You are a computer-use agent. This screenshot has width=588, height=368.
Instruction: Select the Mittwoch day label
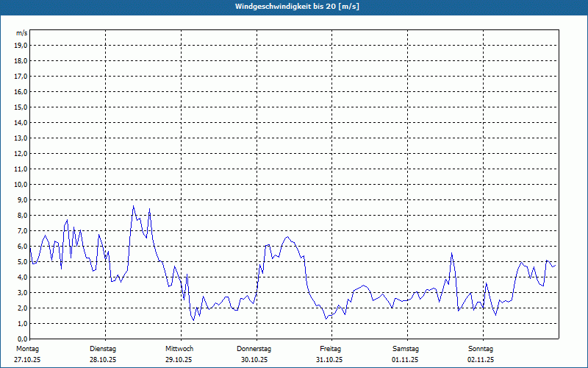point(179,349)
